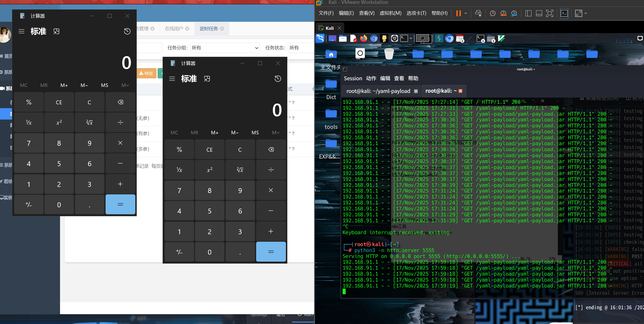Image resolution: width=644 pixels, height=324 pixels.
Task: Toggle keep-on-top in back calculator
Action: click(x=56, y=31)
